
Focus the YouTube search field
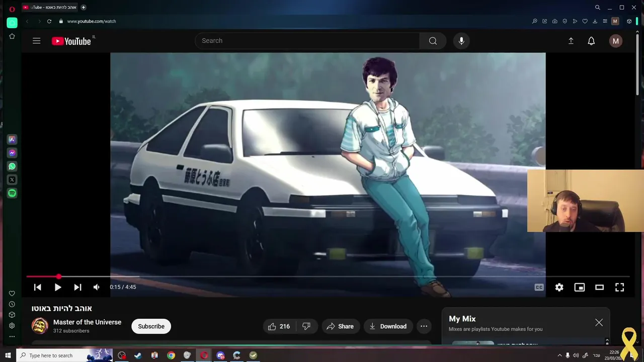[x=307, y=41]
